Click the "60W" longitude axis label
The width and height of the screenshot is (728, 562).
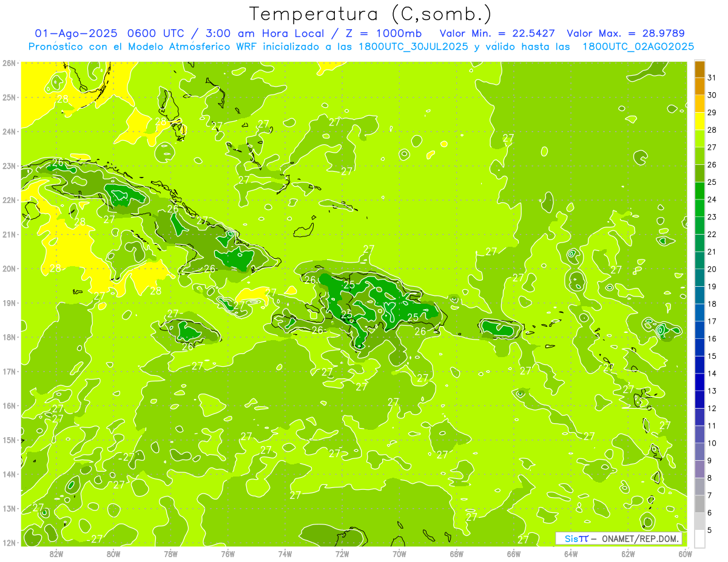pos(685,554)
